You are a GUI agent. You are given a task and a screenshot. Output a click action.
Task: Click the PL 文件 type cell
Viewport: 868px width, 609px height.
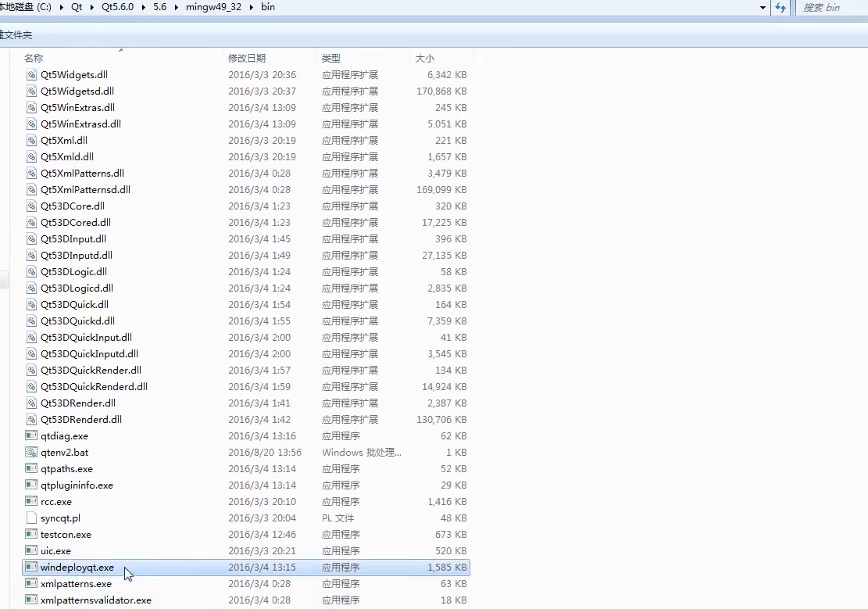coord(338,518)
